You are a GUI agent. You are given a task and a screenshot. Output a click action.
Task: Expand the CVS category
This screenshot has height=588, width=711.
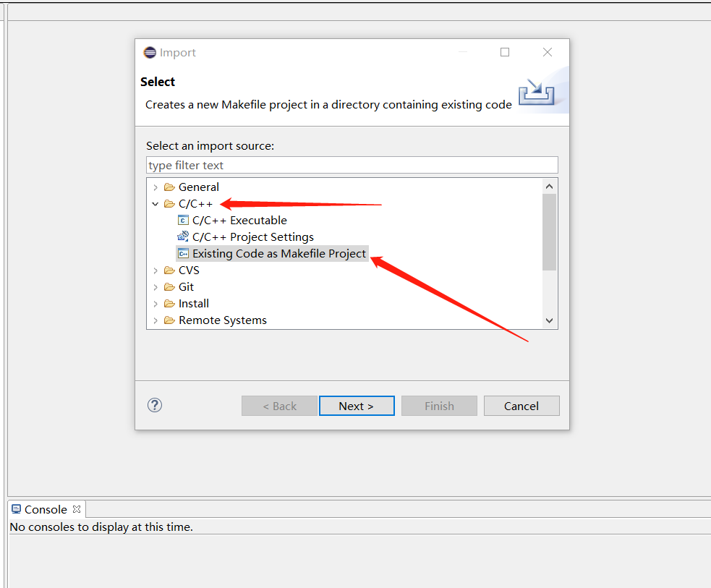(156, 270)
